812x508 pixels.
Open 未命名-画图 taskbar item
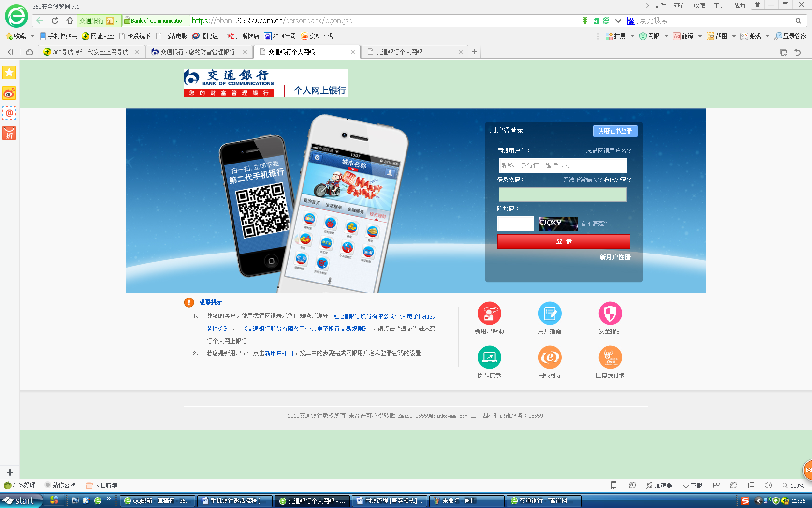pyautogui.click(x=467, y=501)
